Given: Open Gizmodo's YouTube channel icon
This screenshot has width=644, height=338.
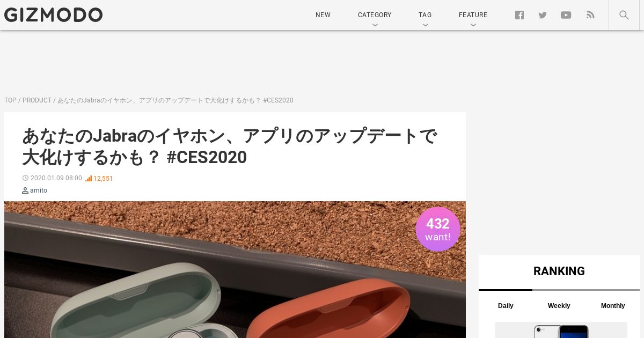Looking at the screenshot, I should click(566, 15).
